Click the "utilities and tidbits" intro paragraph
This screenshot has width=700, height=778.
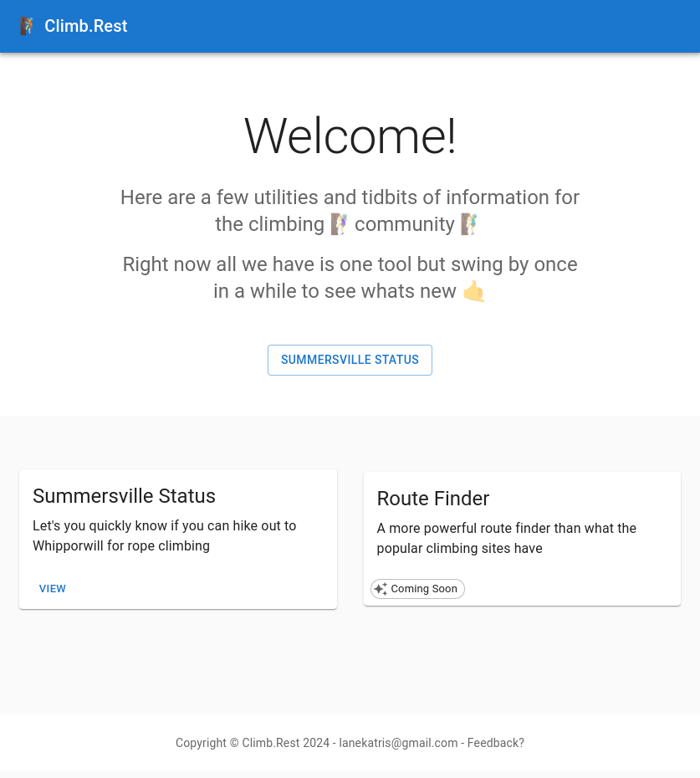[350, 198]
